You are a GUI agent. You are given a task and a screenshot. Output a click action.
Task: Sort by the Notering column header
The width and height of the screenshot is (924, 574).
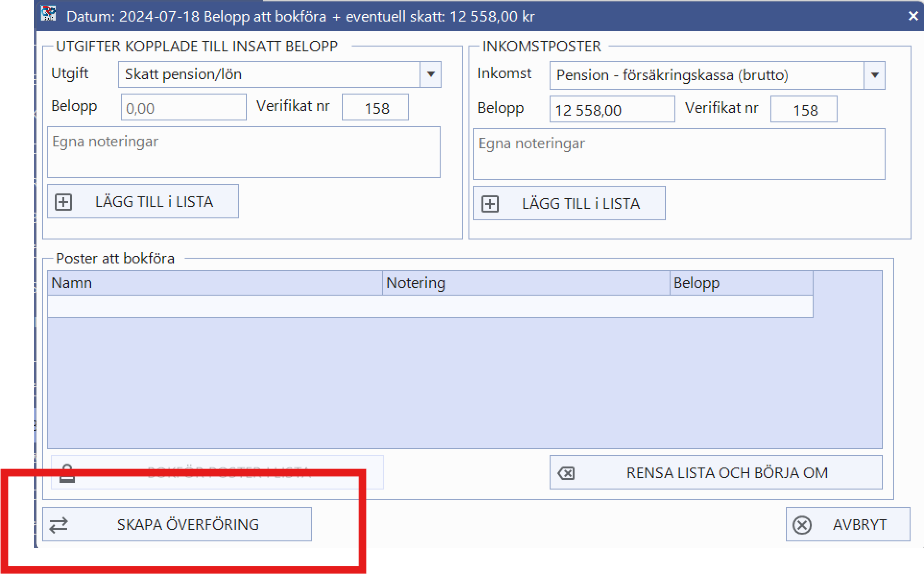(526, 283)
